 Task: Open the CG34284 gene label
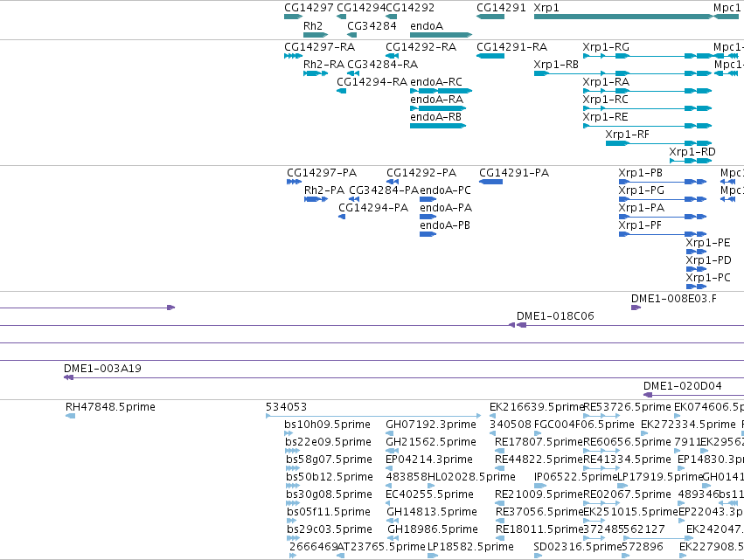372,25
